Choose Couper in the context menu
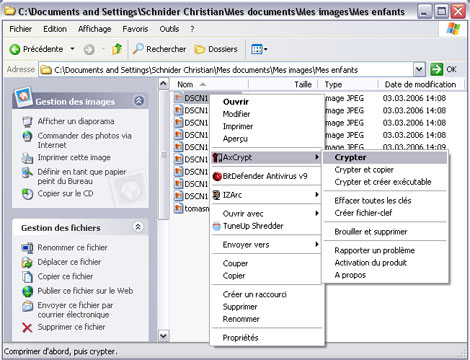 [x=267, y=263]
